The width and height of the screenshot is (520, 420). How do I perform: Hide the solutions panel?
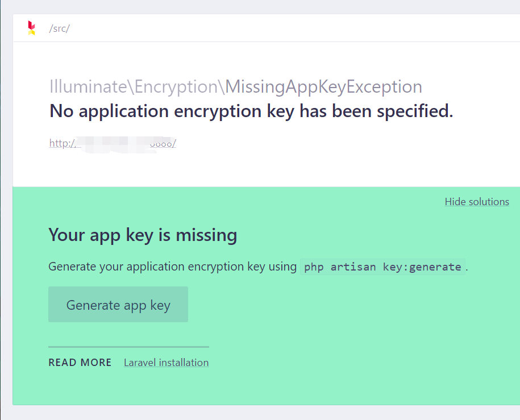click(x=477, y=201)
